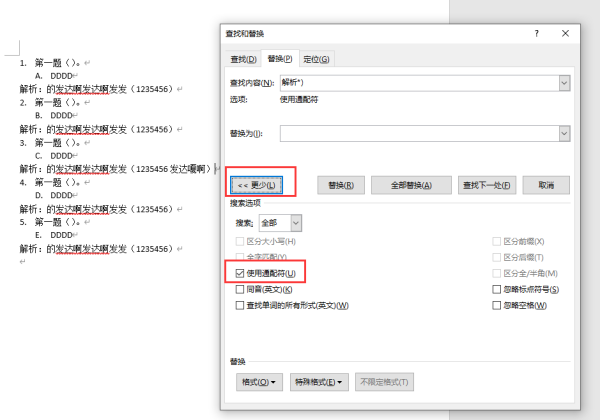Click the 取消 button
Screen dimensions: 600x420
click(x=546, y=185)
